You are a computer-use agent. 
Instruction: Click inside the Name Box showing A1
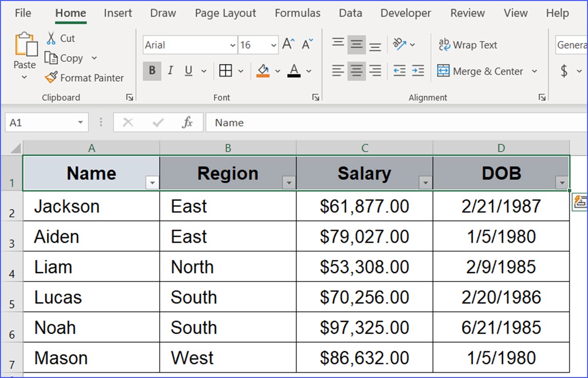41,123
